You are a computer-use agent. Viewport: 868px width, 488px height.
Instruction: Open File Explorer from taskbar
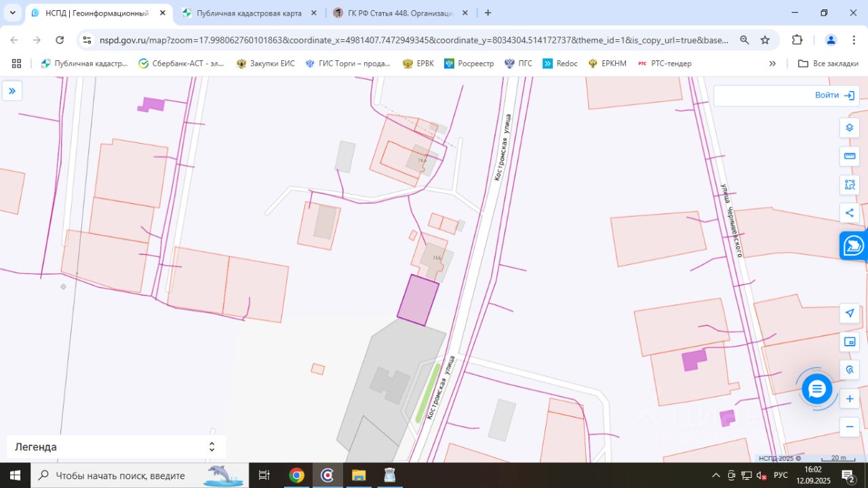[359, 475]
